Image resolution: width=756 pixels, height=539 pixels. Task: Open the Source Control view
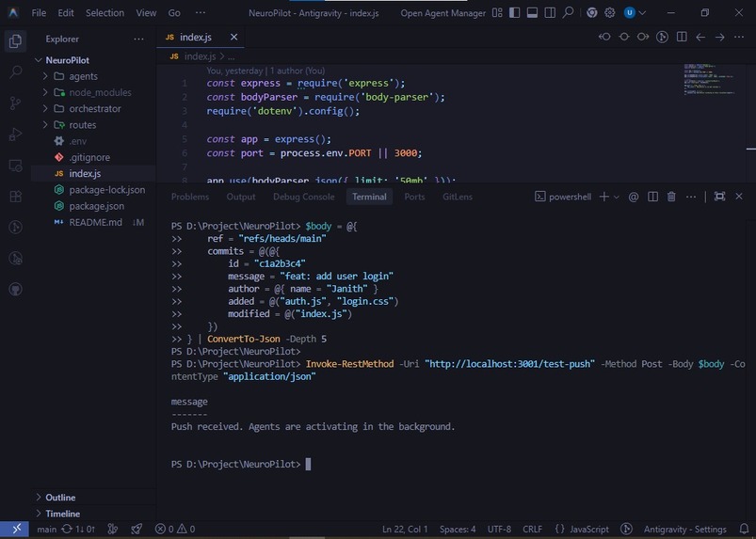point(15,103)
